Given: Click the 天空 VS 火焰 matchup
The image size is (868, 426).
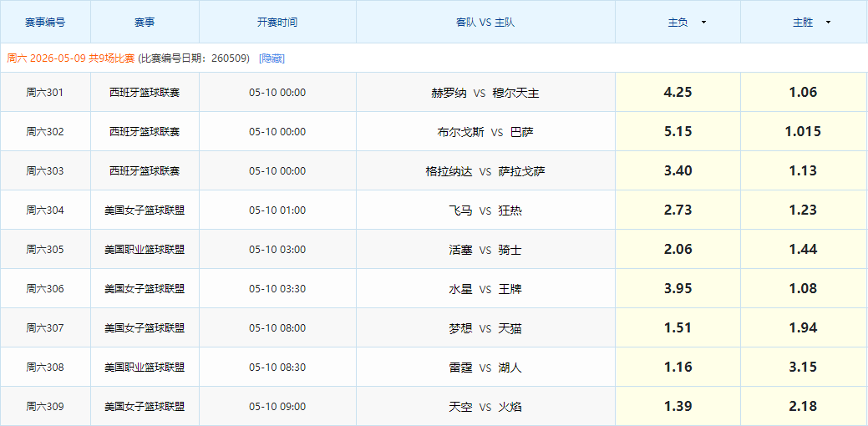Looking at the screenshot, I should [x=485, y=407].
